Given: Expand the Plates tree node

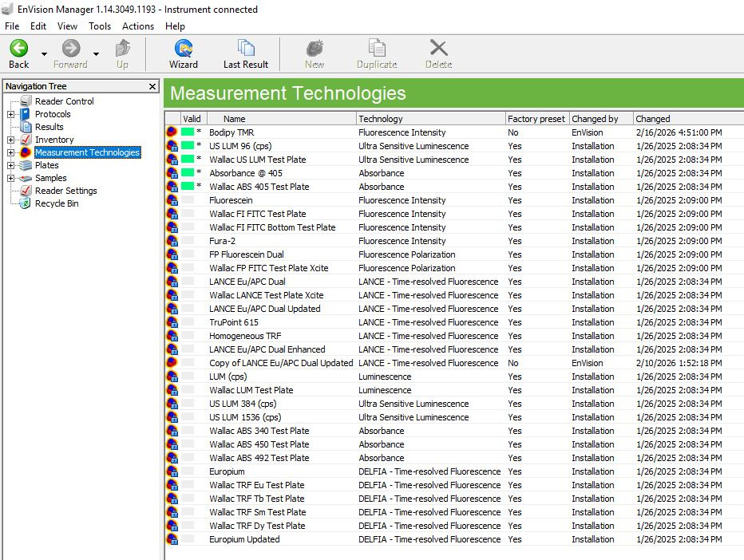Looking at the screenshot, I should point(10,165).
